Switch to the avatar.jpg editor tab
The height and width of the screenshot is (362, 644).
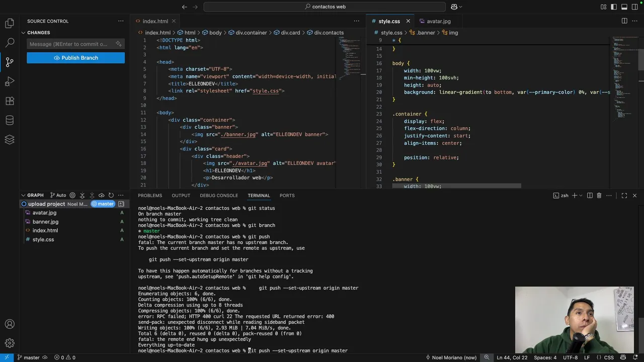(x=438, y=21)
